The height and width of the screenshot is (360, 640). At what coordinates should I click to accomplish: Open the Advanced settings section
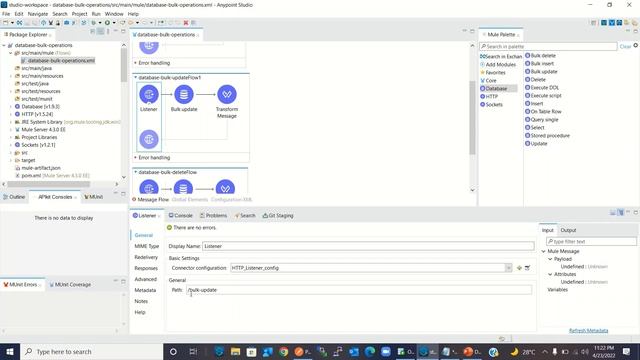[146, 279]
